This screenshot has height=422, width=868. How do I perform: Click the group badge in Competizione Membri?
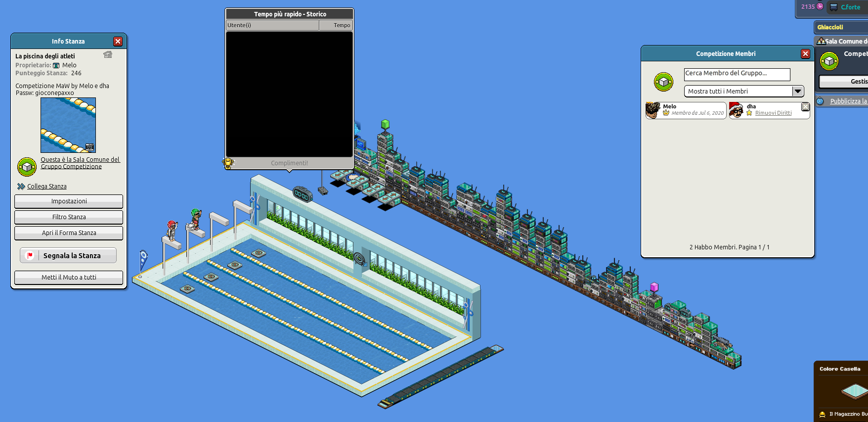click(x=663, y=82)
